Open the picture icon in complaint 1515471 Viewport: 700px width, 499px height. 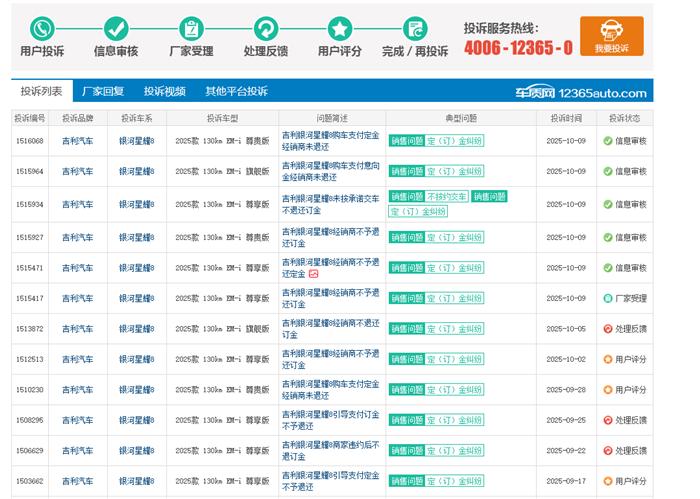click(313, 274)
